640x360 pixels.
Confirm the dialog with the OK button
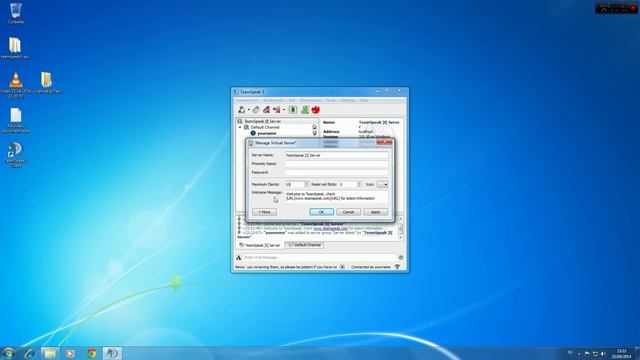pos(321,212)
